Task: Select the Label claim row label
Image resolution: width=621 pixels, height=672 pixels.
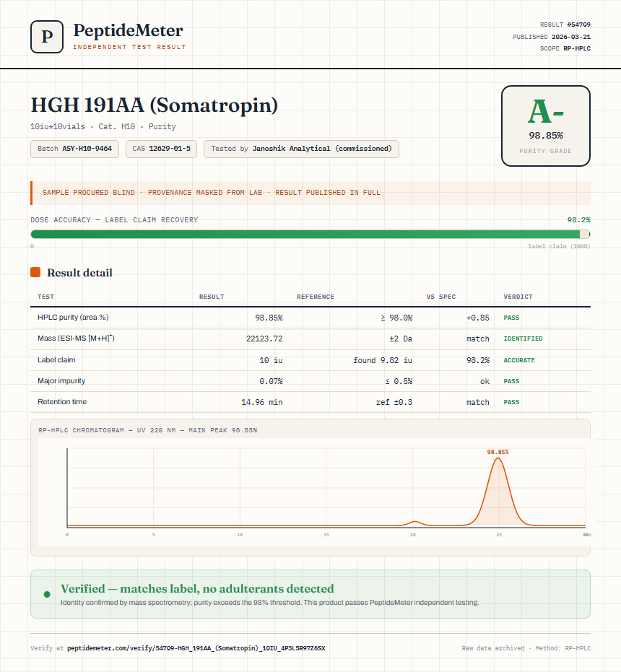Action: (x=56, y=360)
